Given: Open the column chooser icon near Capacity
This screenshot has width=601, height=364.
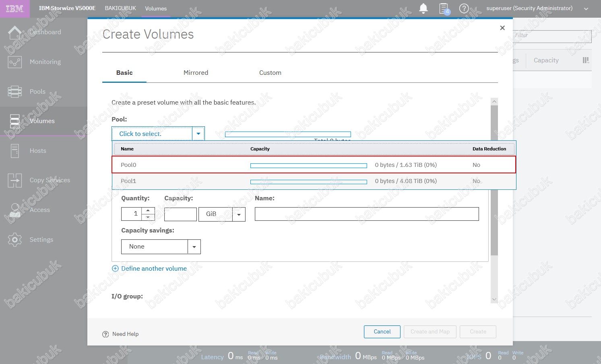Looking at the screenshot, I should click(586, 60).
